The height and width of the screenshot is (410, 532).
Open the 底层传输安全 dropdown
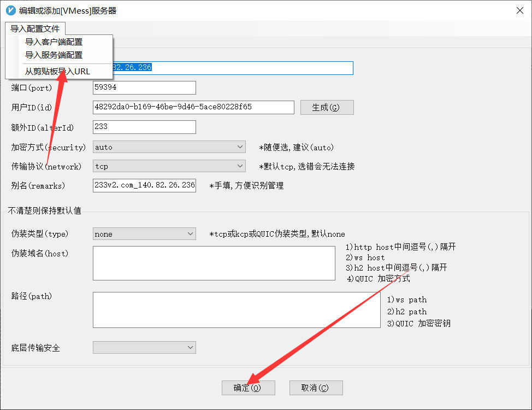click(144, 347)
